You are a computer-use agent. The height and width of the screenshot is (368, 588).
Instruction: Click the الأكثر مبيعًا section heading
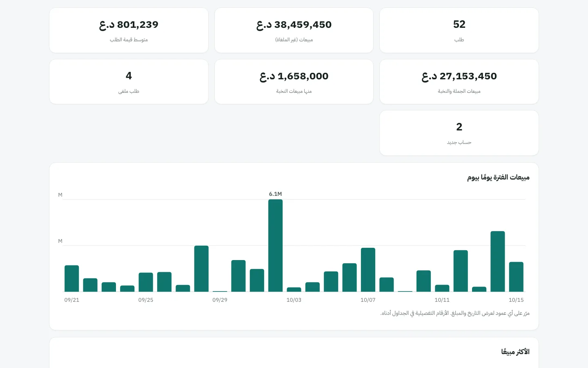pos(515,352)
